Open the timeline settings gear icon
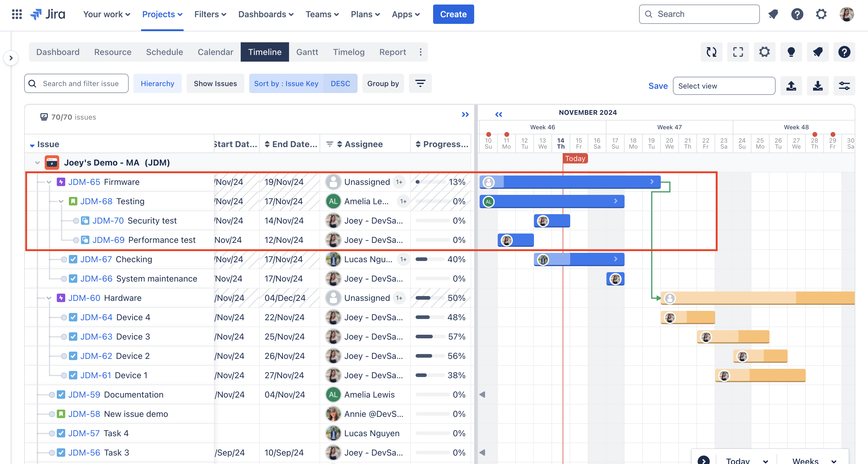 (764, 52)
